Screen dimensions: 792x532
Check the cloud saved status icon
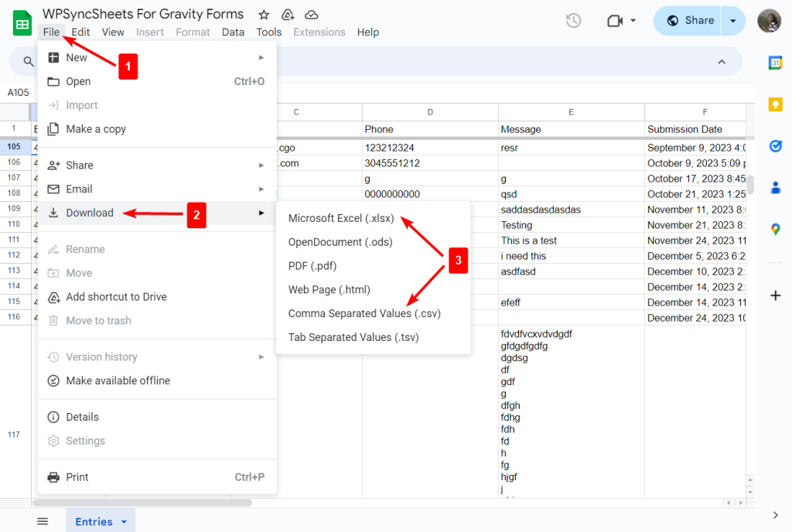click(312, 15)
